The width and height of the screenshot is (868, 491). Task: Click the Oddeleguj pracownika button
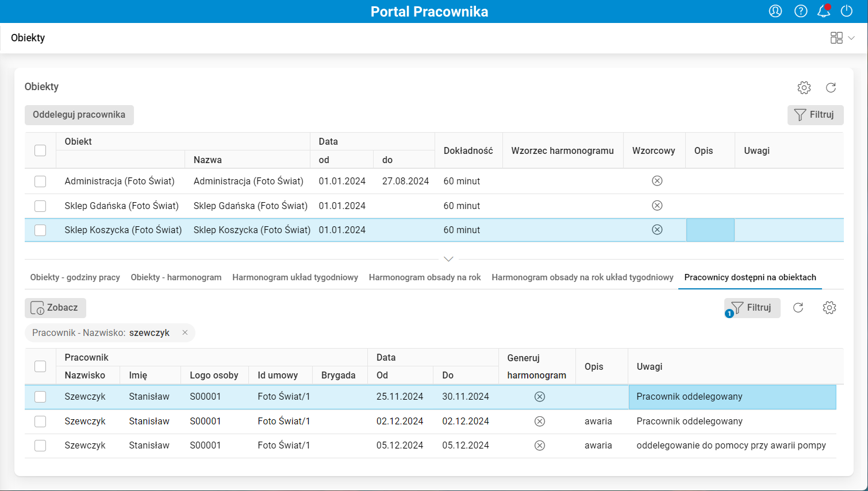(x=79, y=115)
